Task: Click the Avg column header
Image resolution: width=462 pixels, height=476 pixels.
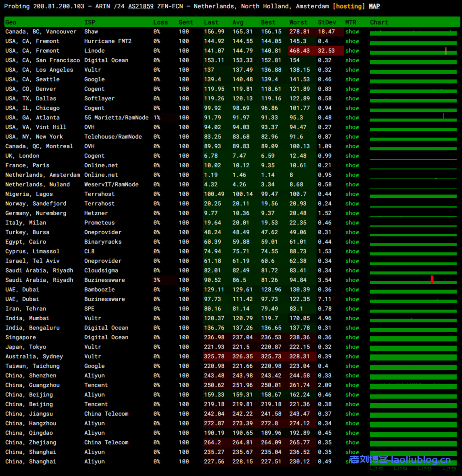Action: point(238,22)
